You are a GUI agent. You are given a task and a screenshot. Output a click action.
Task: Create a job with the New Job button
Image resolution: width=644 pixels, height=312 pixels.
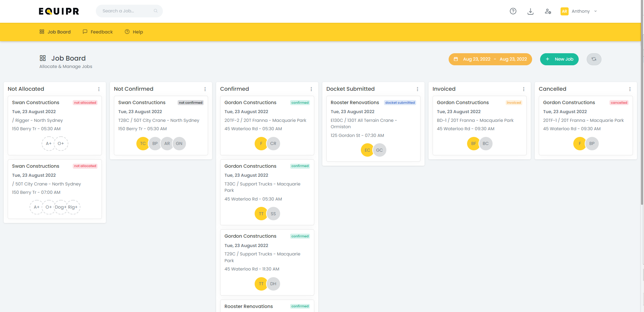pos(559,59)
